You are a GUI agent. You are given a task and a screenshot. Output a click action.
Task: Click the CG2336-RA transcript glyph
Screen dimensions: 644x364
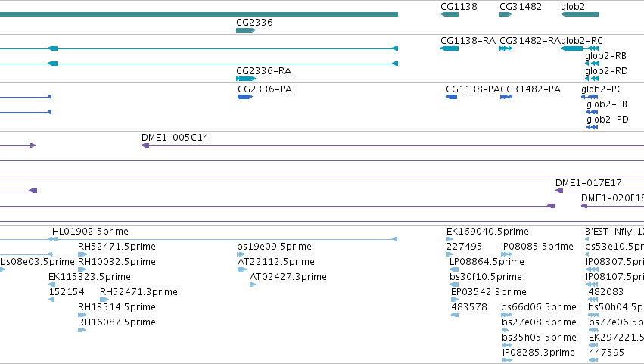click(246, 79)
